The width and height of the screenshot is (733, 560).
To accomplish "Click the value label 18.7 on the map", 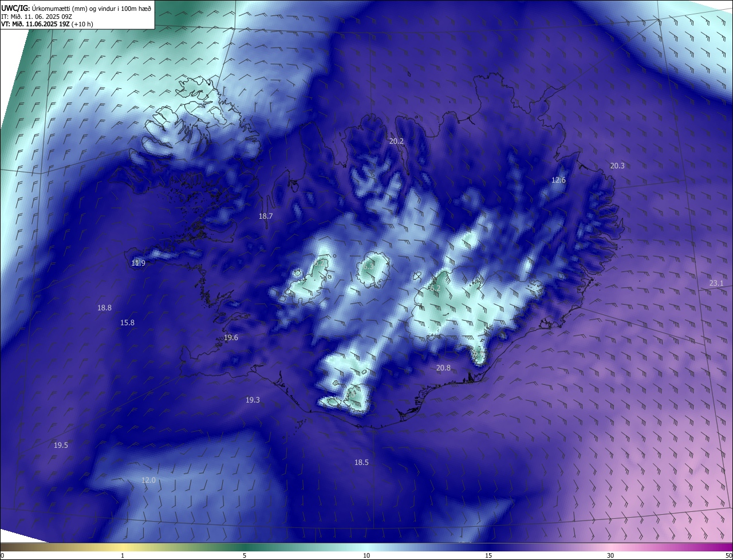I will 266,216.
